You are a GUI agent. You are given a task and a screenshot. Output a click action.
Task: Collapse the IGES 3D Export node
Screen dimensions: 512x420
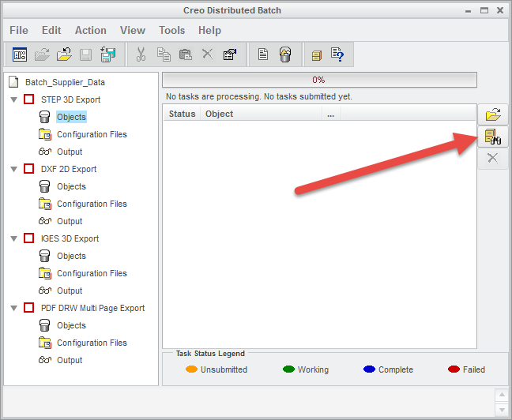click(x=13, y=238)
